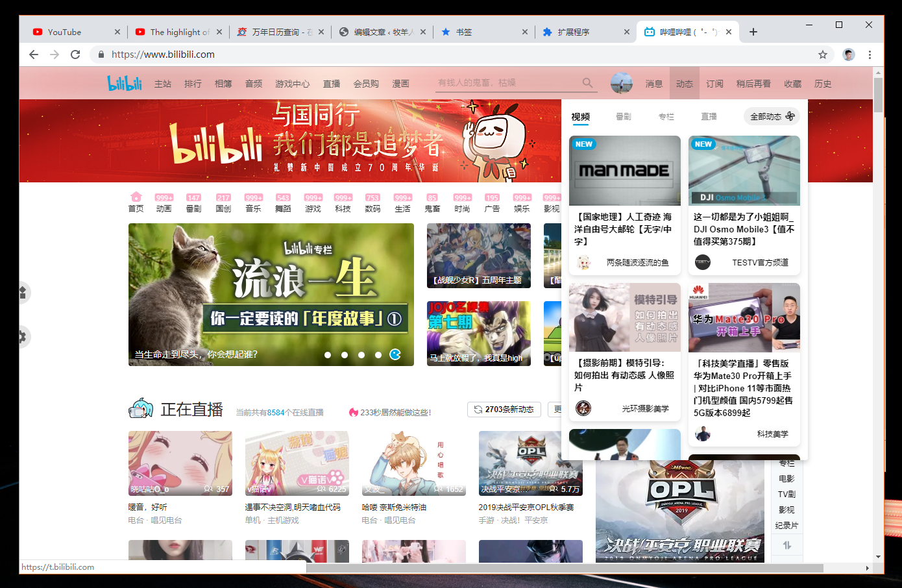Open the 流浪一生 banner thumbnail
This screenshot has width=902, height=588.
pyautogui.click(x=273, y=294)
